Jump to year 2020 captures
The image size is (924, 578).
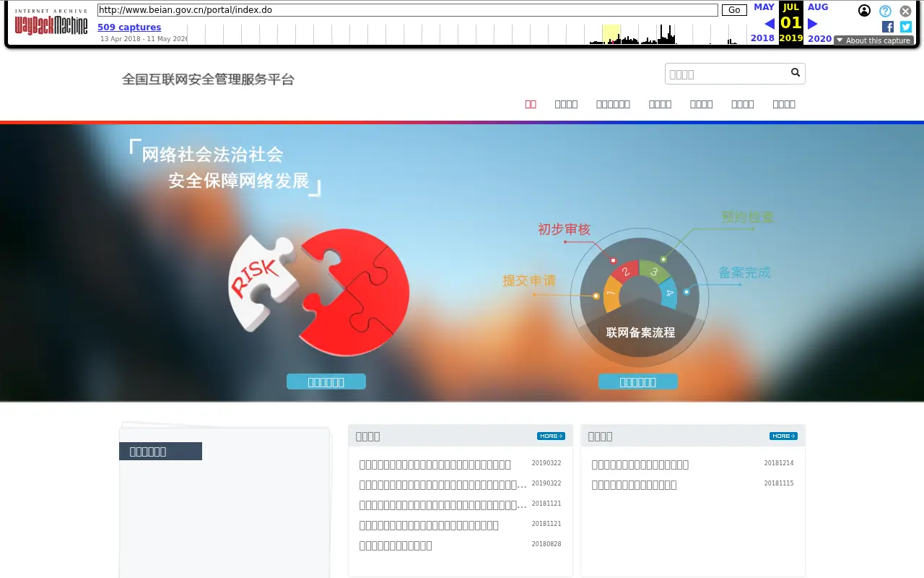(x=819, y=38)
